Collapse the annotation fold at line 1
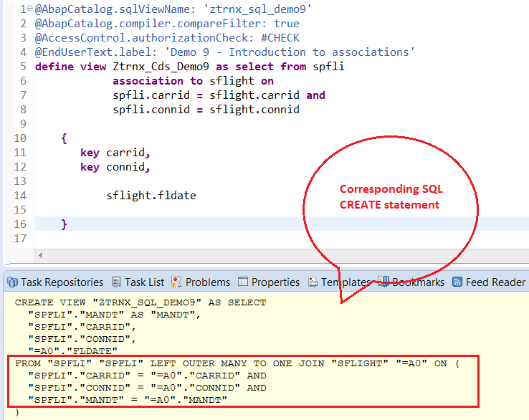The image size is (529, 420). pos(29,8)
